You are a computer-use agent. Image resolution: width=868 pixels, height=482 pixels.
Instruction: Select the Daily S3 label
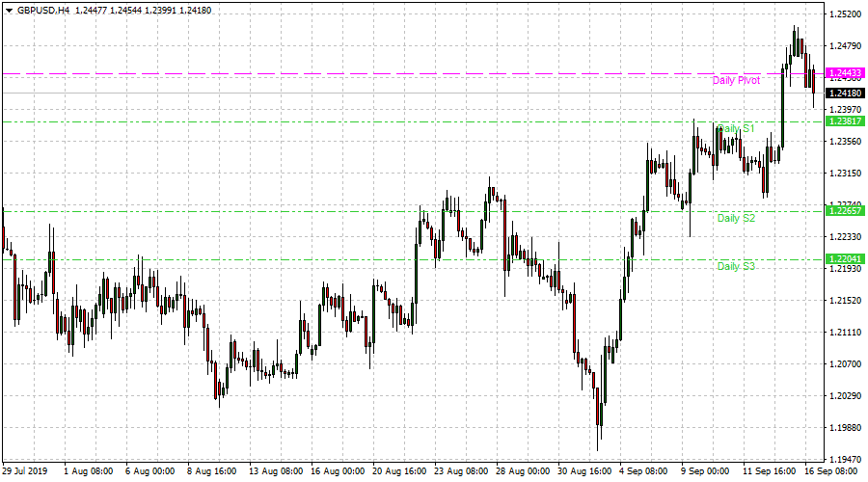(x=736, y=266)
